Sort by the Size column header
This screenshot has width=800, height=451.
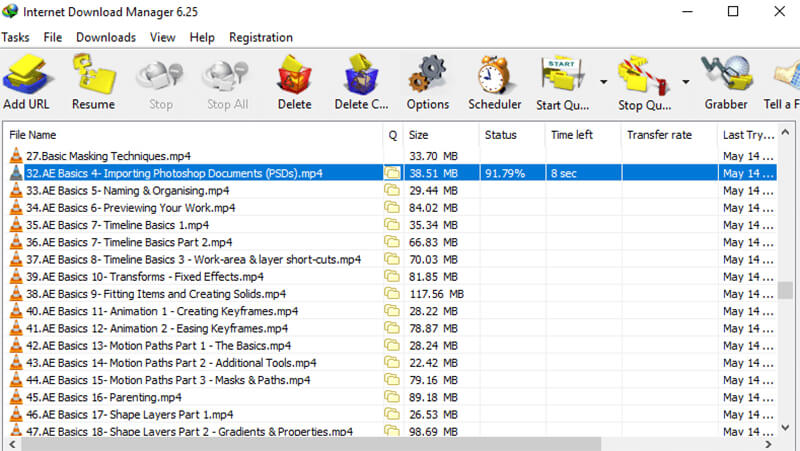(441, 135)
